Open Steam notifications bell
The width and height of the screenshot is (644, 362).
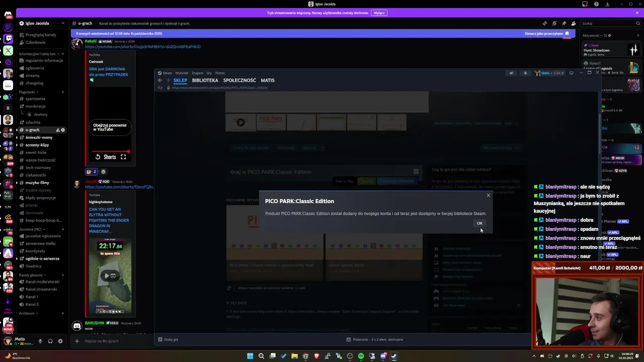[525, 73]
